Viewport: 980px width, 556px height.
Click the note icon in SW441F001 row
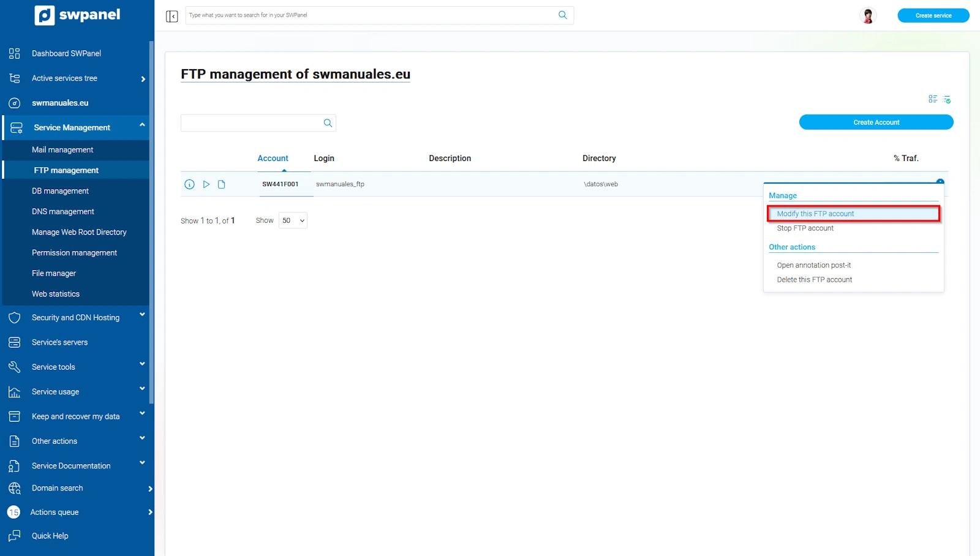222,184
